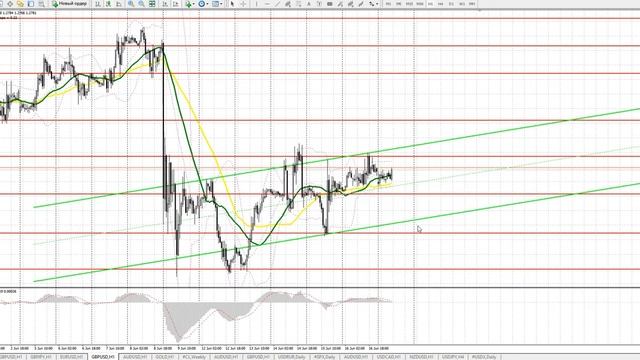Open the EURUSD,H1 chart tab
This screenshot has height=360, width=640.
71,357
